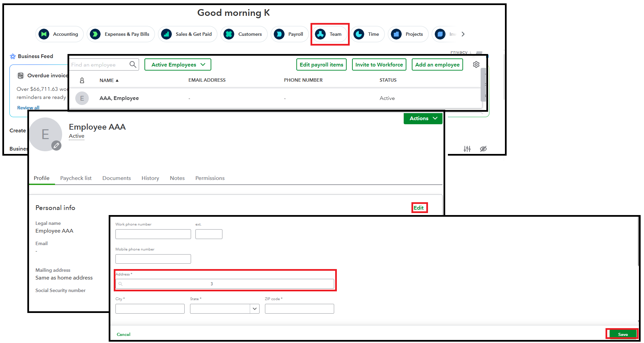
Task: Click Edit in Personal info section
Action: point(419,208)
